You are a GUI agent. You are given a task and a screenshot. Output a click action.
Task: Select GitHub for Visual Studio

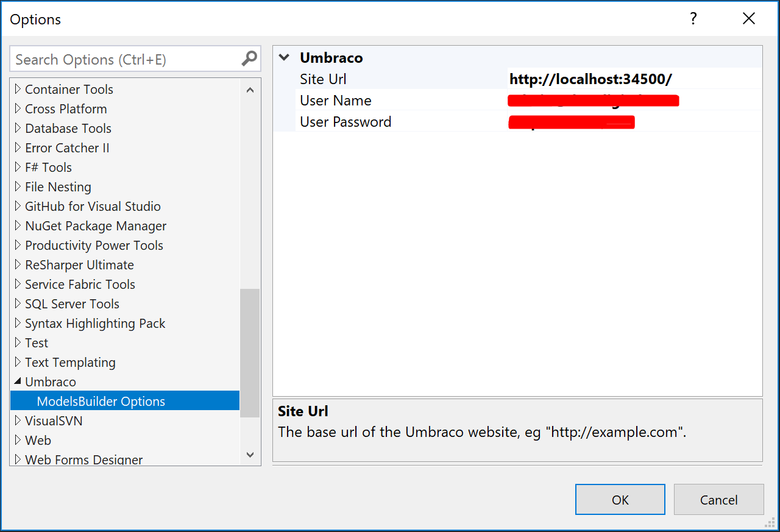click(93, 206)
